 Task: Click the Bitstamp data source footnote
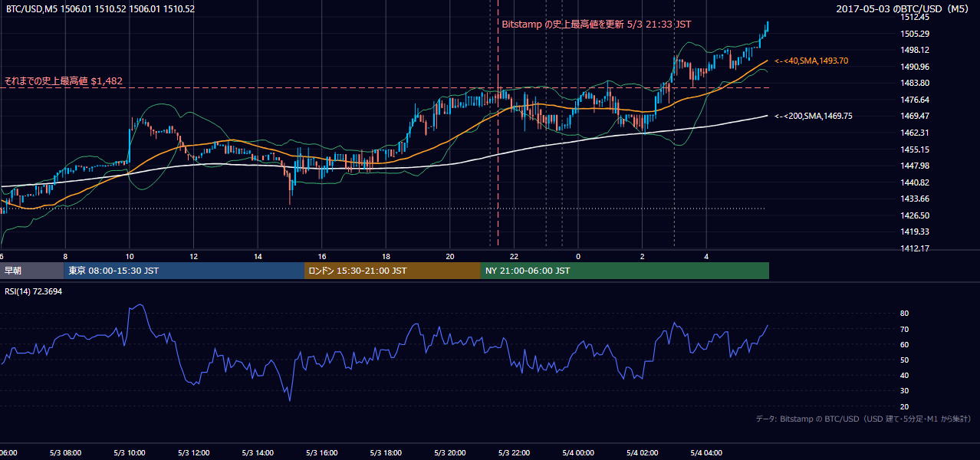863,419
